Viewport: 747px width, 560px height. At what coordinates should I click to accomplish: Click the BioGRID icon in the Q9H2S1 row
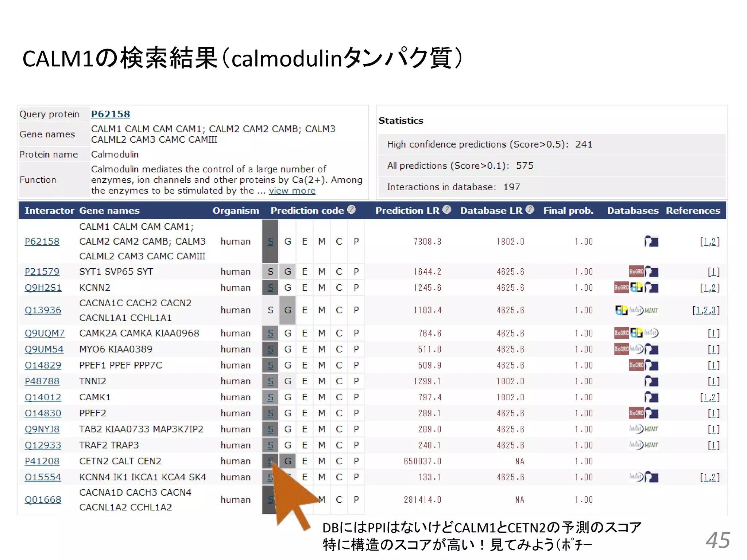point(622,288)
